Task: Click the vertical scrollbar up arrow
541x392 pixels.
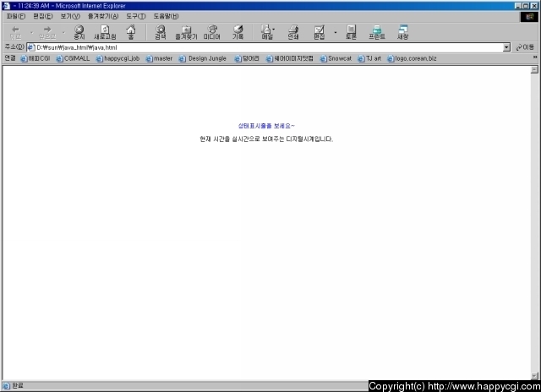Action: (534, 70)
